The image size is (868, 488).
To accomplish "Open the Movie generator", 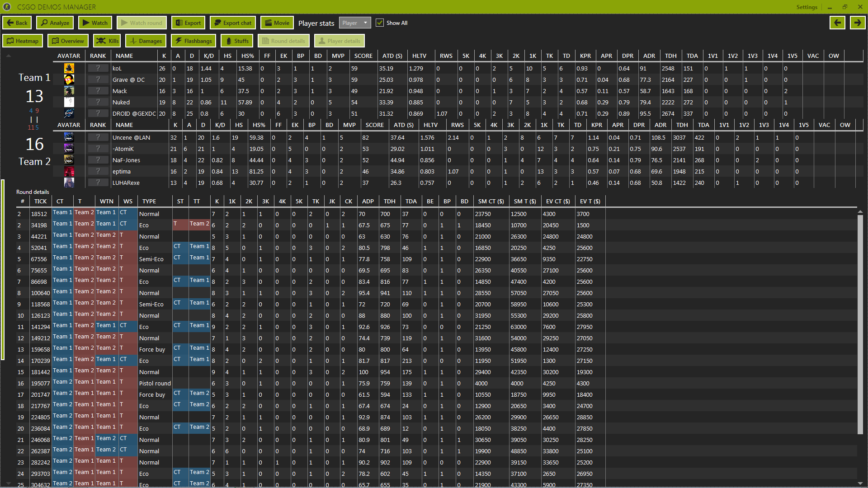I will pos(277,23).
